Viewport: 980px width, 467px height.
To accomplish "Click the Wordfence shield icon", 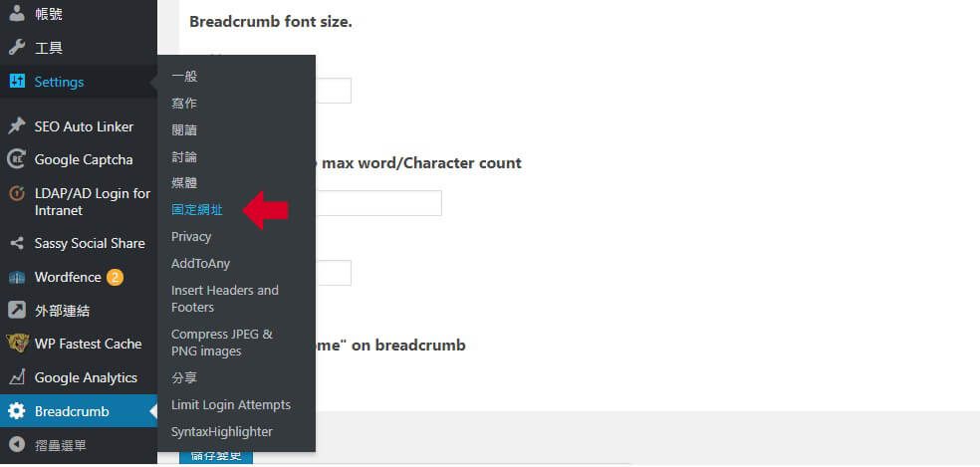I will coord(17,277).
